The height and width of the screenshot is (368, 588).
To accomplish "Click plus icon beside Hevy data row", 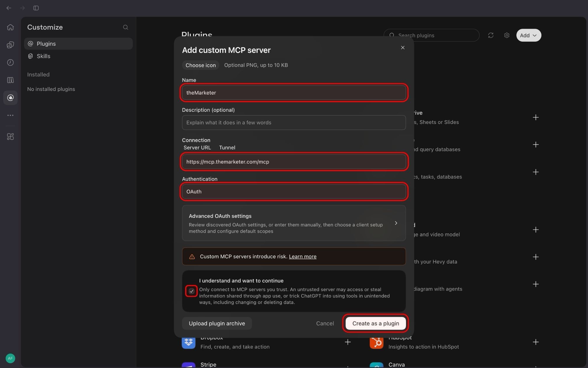I will click(x=535, y=257).
